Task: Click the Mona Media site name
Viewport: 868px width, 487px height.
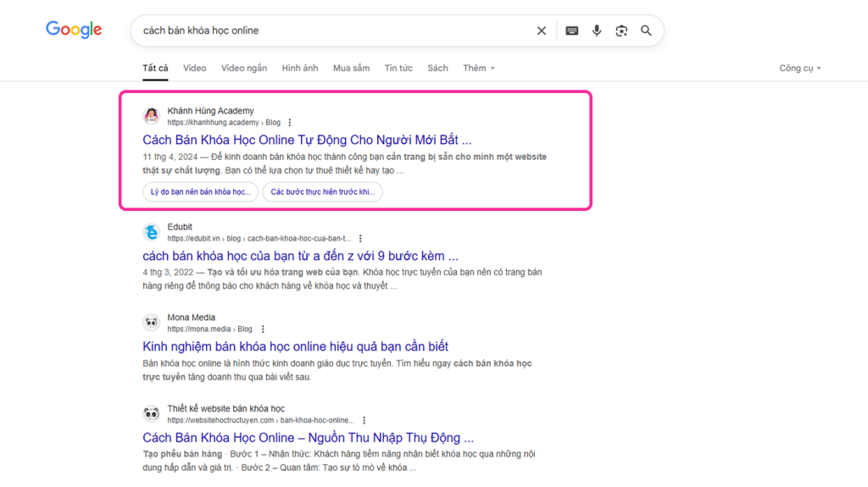Action: [x=191, y=318]
